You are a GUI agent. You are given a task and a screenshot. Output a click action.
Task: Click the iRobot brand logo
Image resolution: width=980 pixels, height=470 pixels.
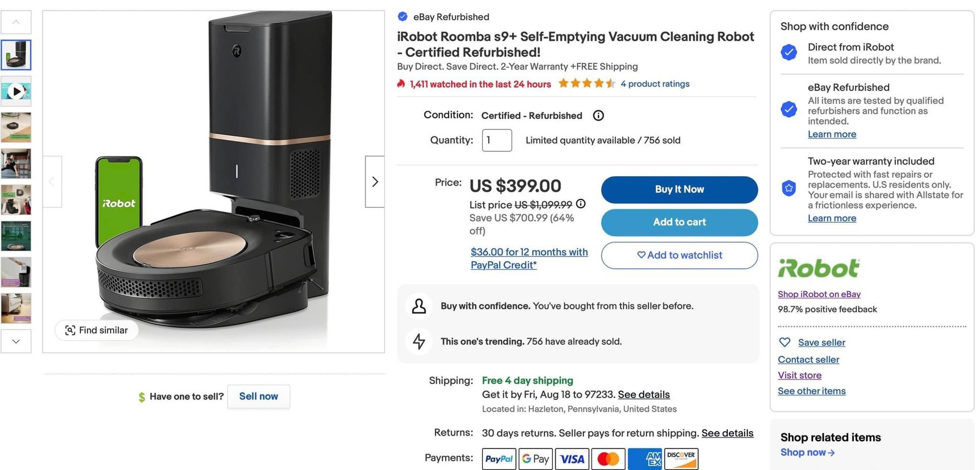[x=819, y=268]
